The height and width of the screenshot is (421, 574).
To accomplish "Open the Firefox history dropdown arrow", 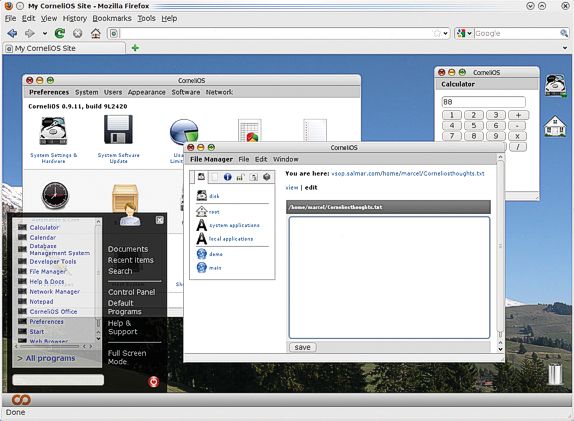I will [x=45, y=33].
